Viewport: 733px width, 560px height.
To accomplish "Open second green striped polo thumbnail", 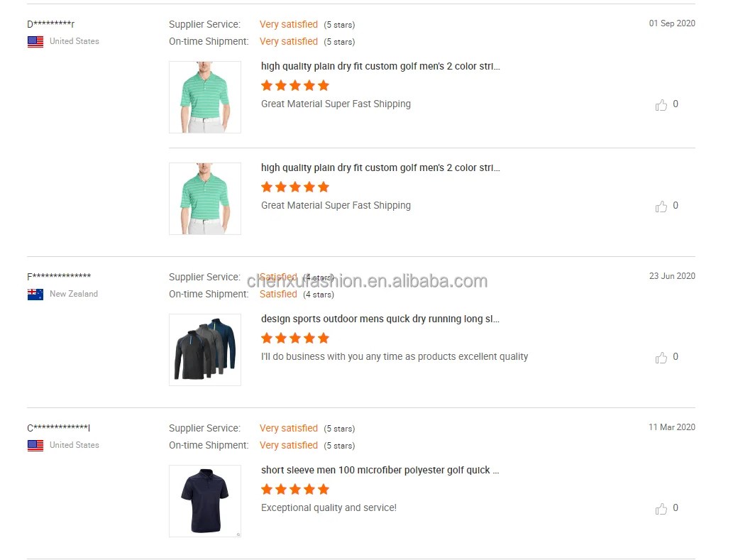I will [205, 199].
